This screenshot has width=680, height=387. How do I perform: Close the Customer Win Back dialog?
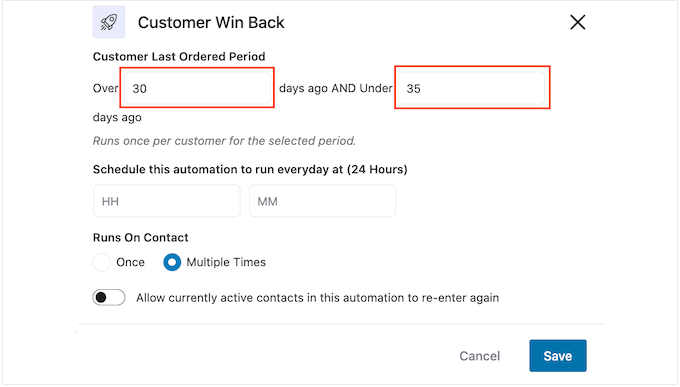[578, 22]
